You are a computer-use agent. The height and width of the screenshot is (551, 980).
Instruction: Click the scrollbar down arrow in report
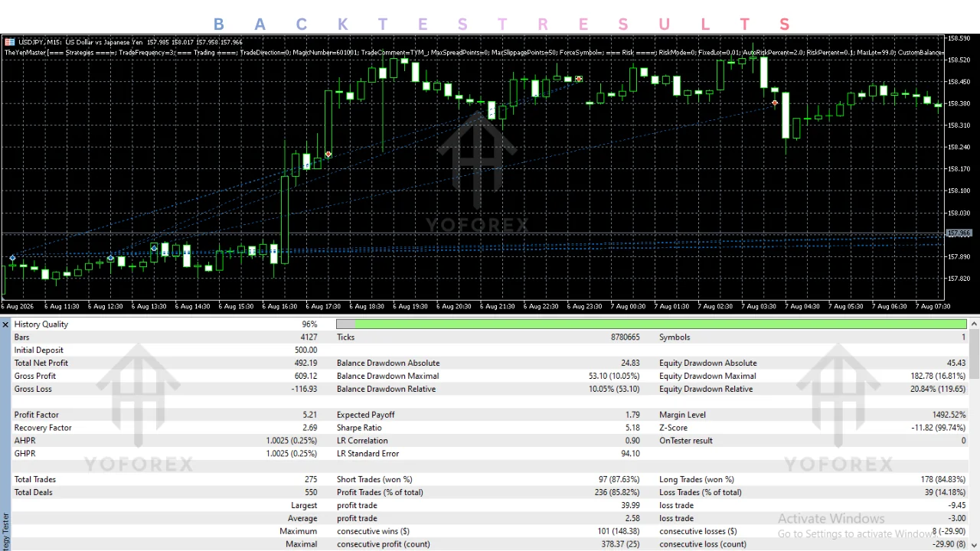974,545
